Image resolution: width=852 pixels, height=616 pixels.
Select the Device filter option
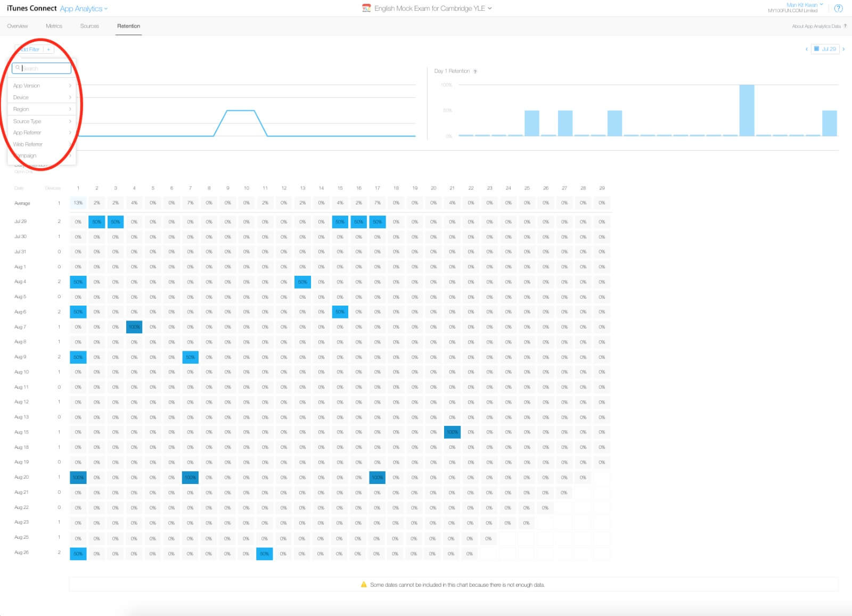(x=42, y=97)
